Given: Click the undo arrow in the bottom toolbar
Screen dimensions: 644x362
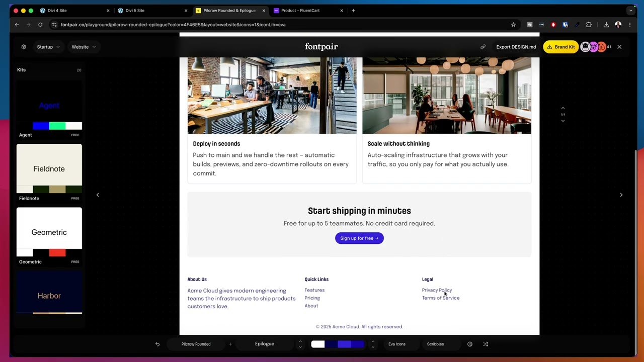Looking at the screenshot, I should click(157, 344).
